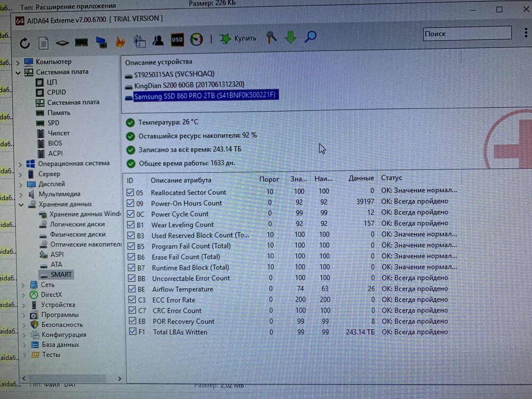
Task: Click the blue magnifier search icon
Action: coord(311,37)
